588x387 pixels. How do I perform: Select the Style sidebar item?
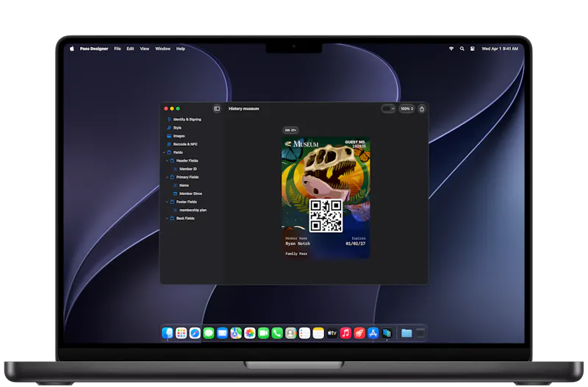coord(174,127)
